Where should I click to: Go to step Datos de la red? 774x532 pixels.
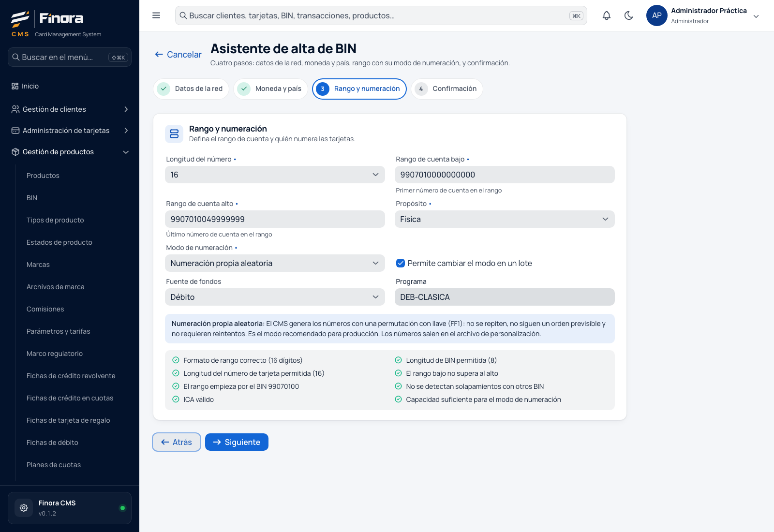[191, 89]
